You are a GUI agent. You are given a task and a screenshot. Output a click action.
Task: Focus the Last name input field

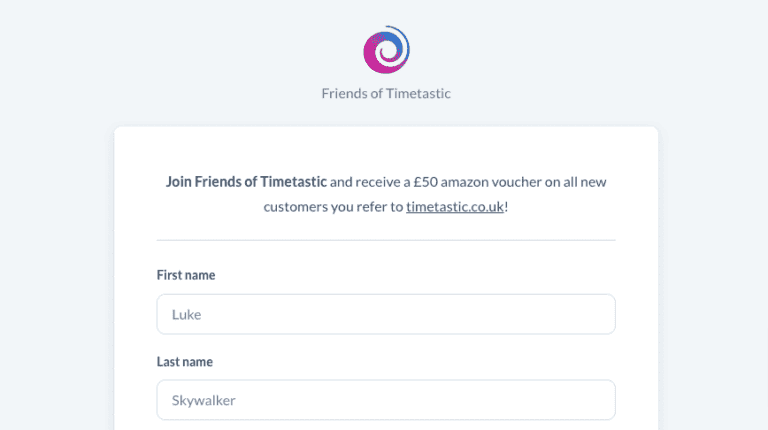pyautogui.click(x=386, y=400)
